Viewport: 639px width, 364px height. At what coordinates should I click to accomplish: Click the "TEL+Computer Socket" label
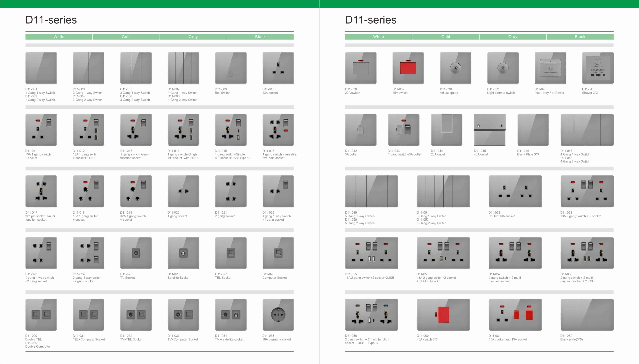pos(89,339)
